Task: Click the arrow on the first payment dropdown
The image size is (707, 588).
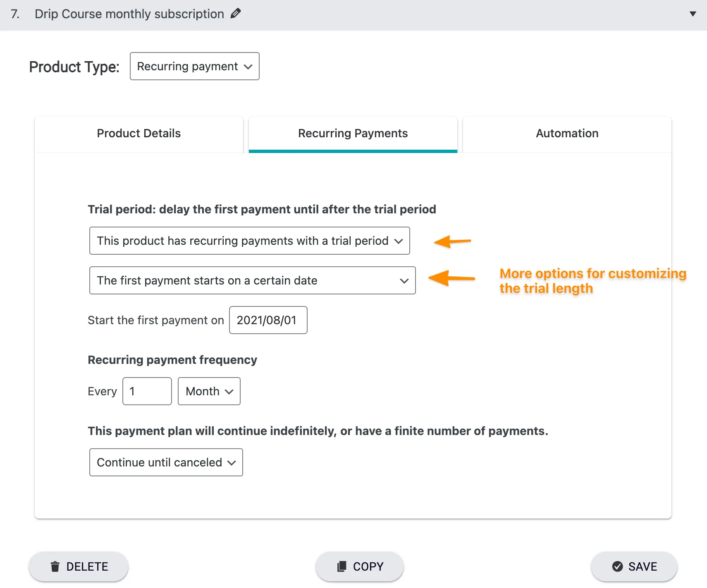Action: click(404, 280)
